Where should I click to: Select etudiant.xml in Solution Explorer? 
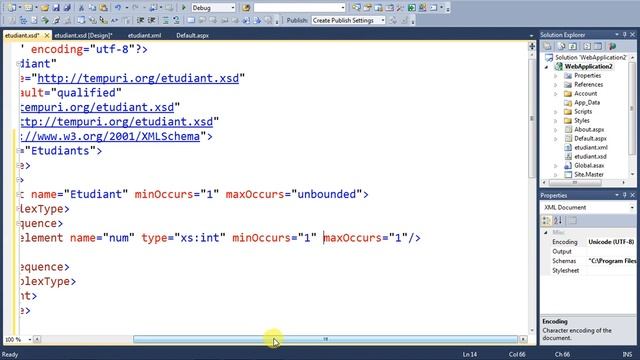591,147
